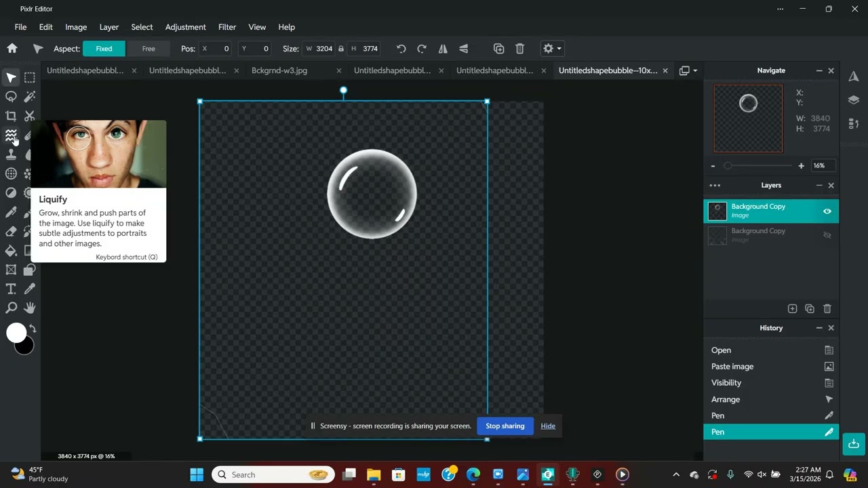Collapse the Layers panel
This screenshot has width=868, height=488.
(x=819, y=185)
